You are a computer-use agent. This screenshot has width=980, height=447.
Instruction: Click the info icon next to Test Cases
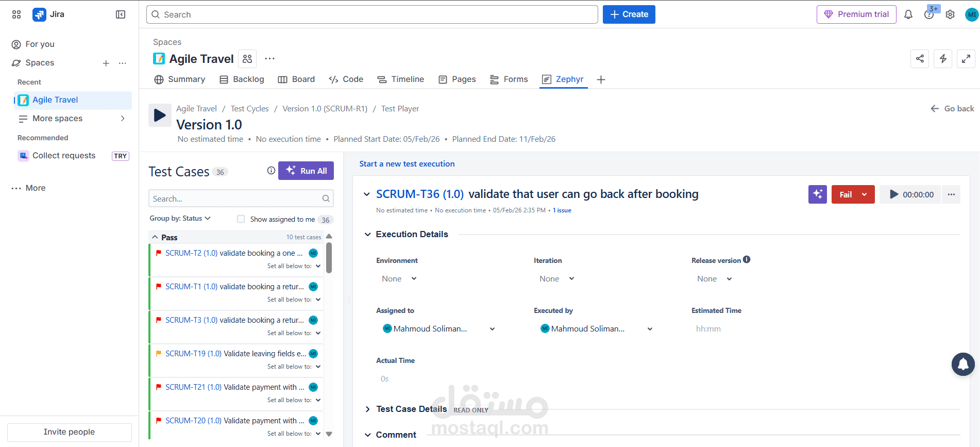(271, 171)
